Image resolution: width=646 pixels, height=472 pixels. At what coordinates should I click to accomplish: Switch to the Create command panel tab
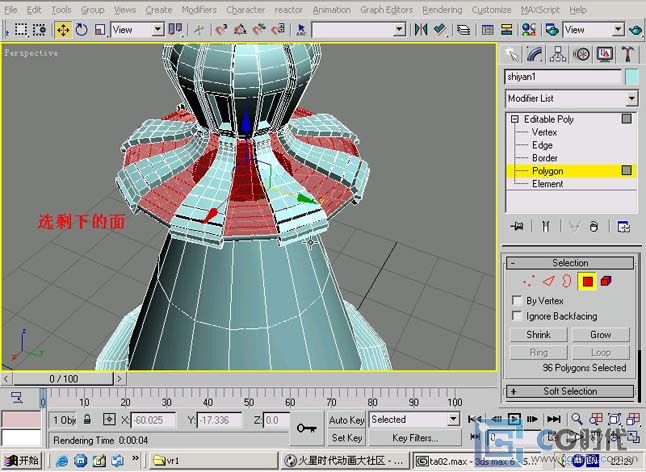[512, 54]
